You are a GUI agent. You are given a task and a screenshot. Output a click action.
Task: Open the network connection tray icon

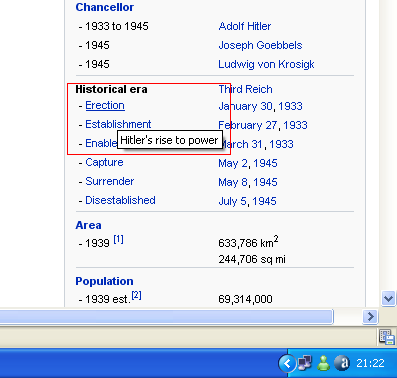(x=305, y=363)
